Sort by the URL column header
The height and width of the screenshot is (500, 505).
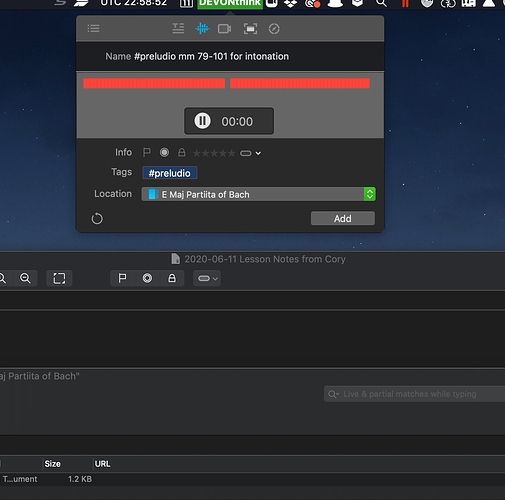coord(102,464)
